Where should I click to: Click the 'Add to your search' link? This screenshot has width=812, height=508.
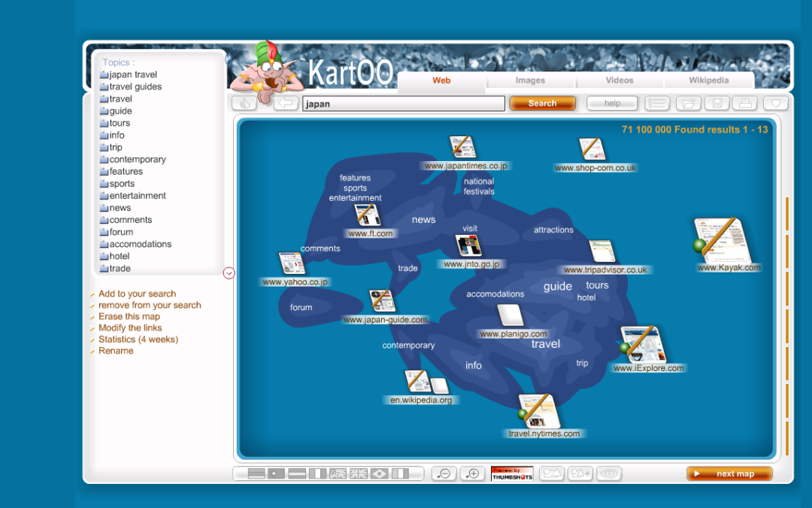click(x=138, y=294)
